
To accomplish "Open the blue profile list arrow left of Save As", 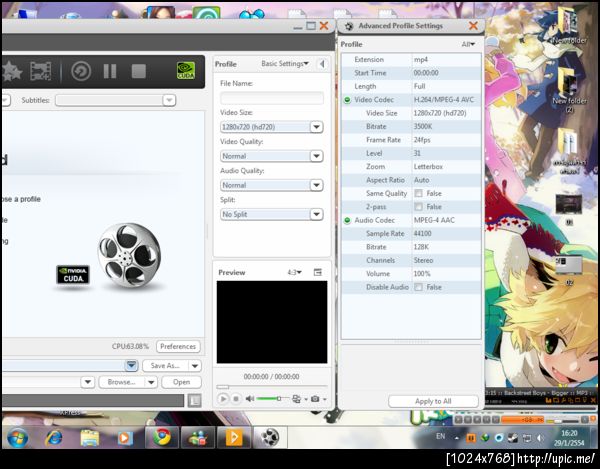I will pos(131,365).
